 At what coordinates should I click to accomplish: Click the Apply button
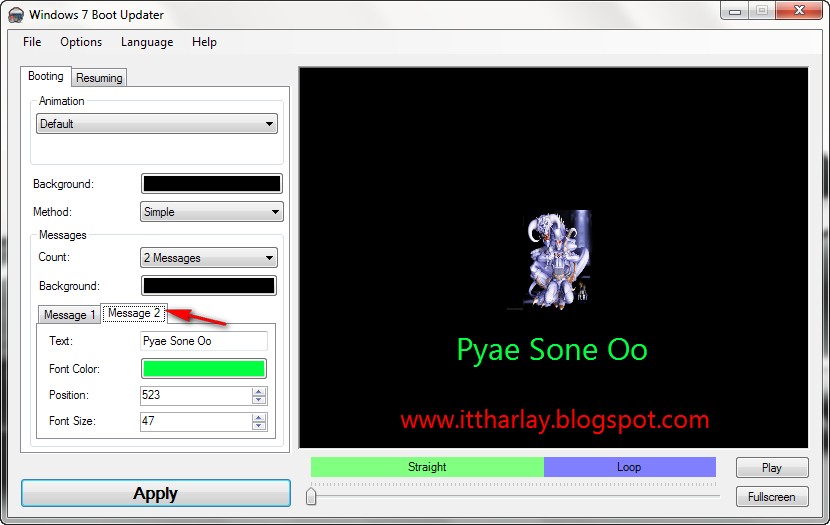[x=156, y=493]
